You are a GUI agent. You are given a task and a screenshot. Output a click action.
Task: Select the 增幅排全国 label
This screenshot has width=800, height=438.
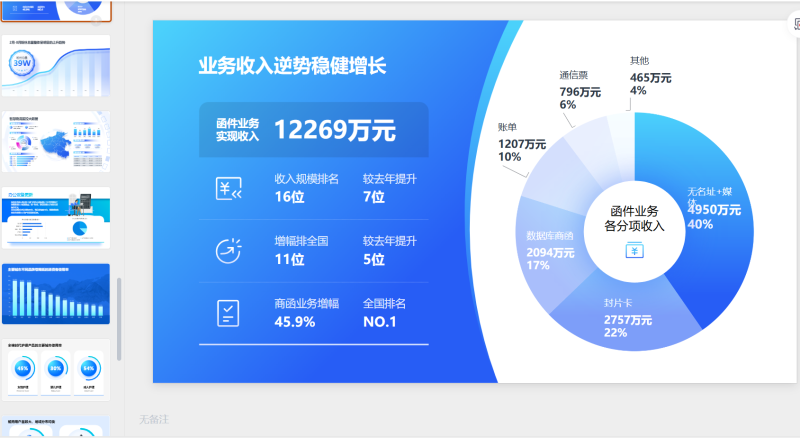[301, 241]
